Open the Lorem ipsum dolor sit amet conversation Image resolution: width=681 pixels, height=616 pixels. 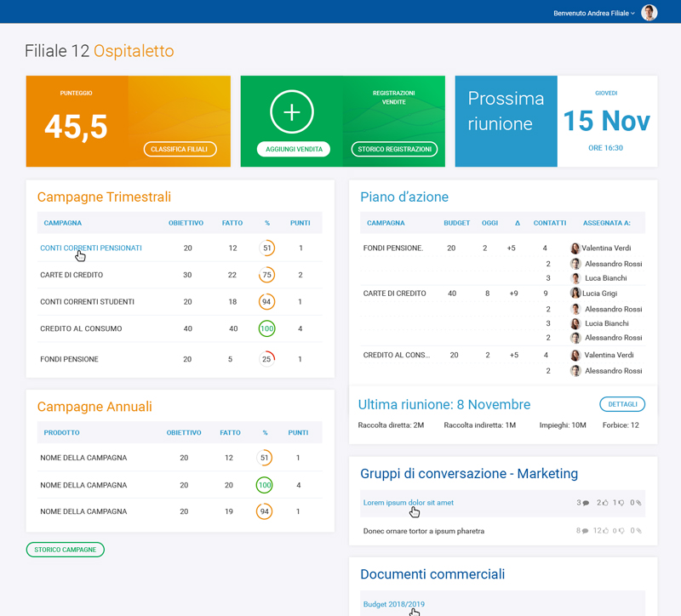coord(409,503)
